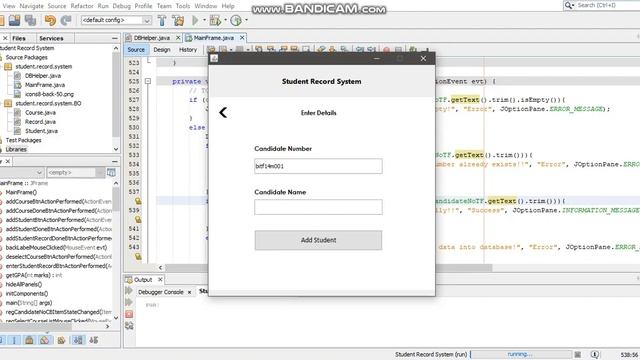Click the search magnifier icon

569,5
